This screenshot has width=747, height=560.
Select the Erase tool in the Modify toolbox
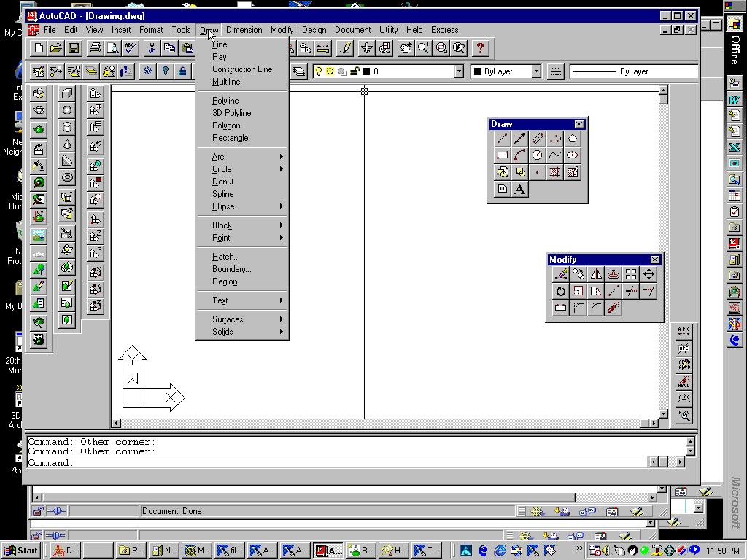(560, 274)
